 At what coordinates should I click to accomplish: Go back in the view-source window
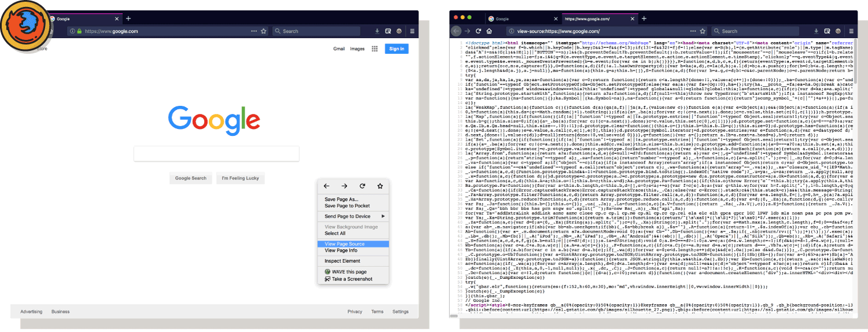pos(457,31)
